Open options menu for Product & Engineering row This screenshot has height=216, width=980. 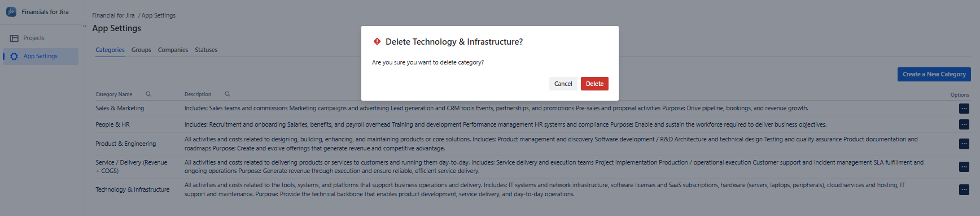[964, 144]
